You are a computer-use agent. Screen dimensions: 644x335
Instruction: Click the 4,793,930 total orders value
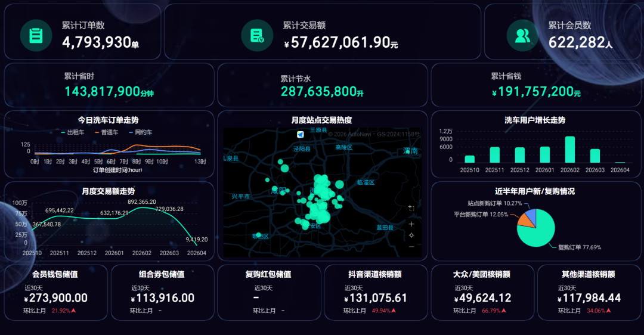tap(101, 42)
